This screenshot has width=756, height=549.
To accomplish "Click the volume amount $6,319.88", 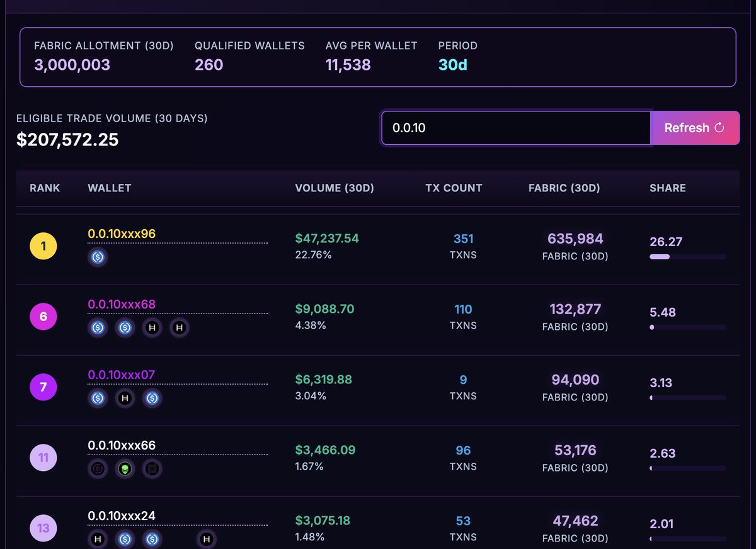I will (x=324, y=380).
